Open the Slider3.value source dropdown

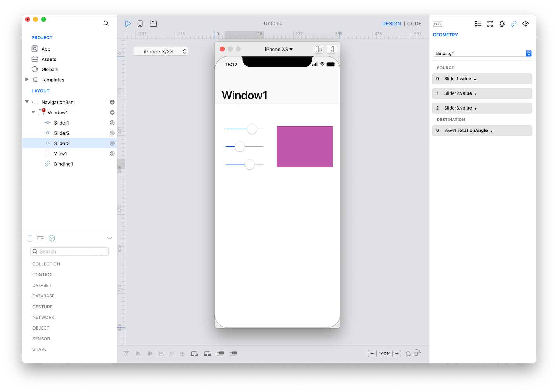[x=482, y=108]
